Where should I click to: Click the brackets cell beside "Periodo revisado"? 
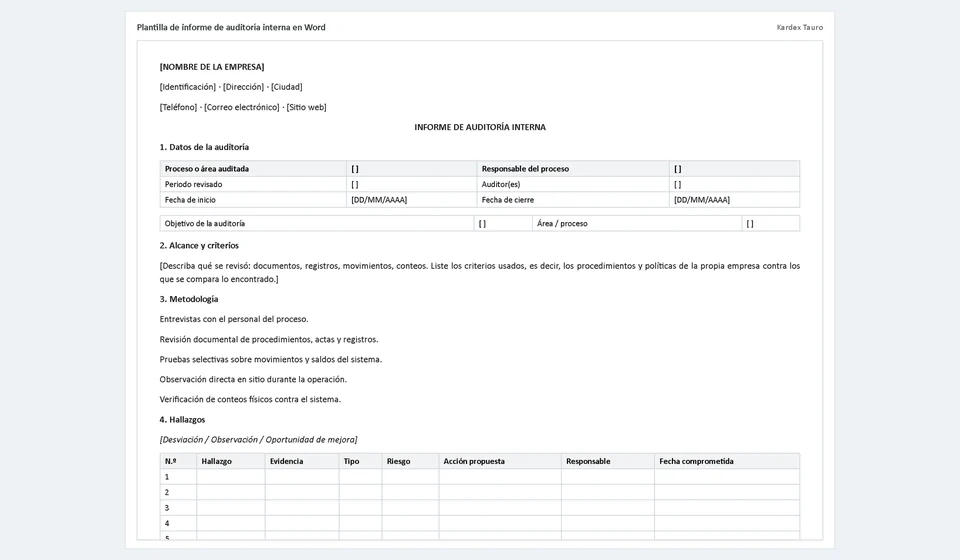[x=411, y=184]
